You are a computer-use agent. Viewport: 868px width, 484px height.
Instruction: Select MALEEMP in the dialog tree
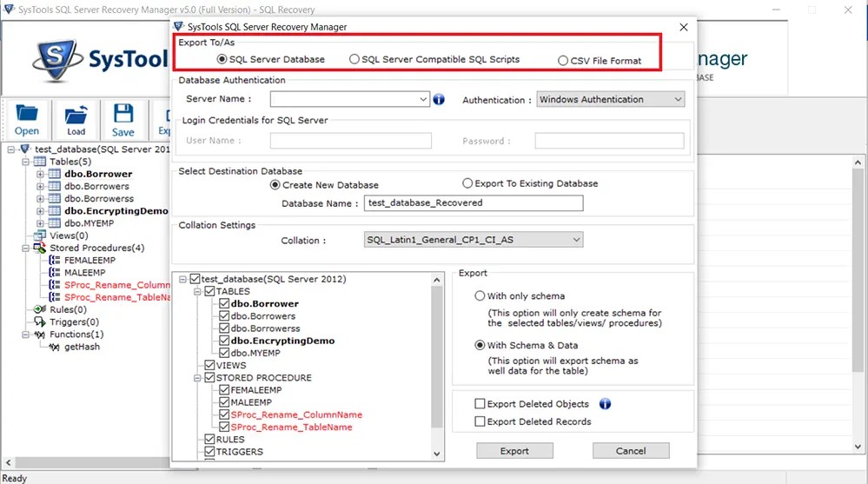pyautogui.click(x=251, y=402)
